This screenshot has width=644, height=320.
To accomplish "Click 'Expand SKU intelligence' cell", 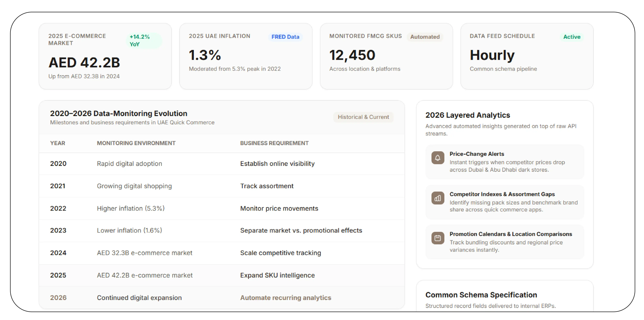I will tap(278, 275).
